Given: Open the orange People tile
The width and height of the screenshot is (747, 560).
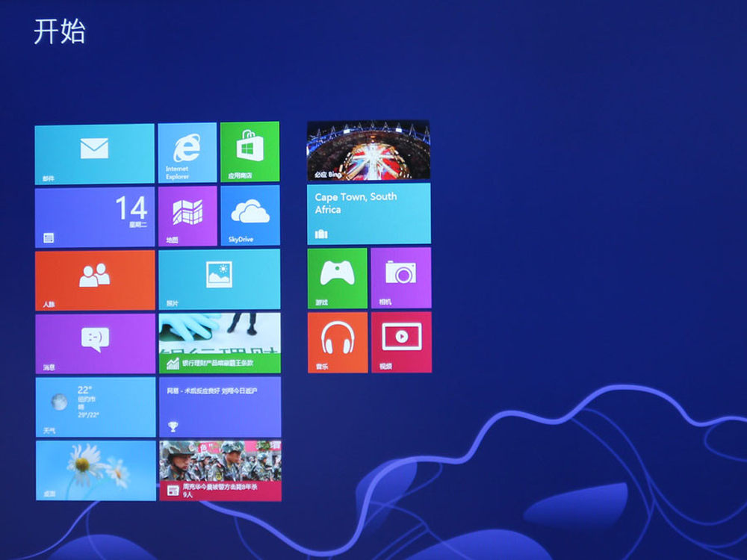Looking at the screenshot, I should coord(95,280).
